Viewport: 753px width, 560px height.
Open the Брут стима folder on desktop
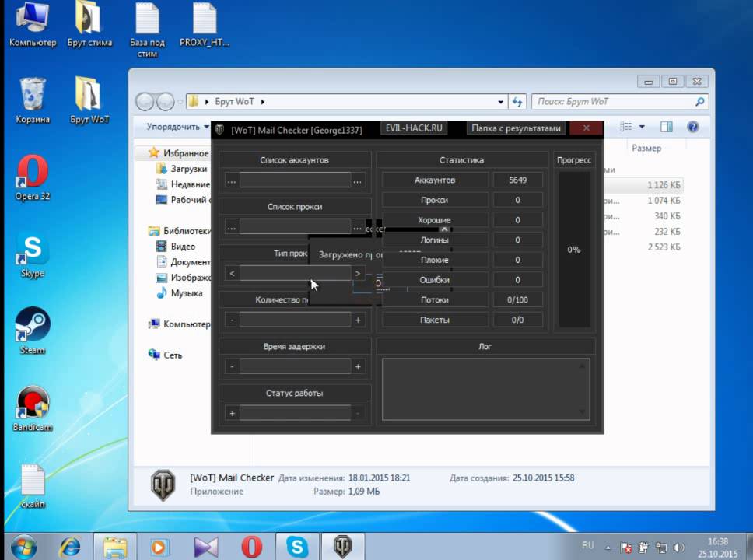pos(89,24)
